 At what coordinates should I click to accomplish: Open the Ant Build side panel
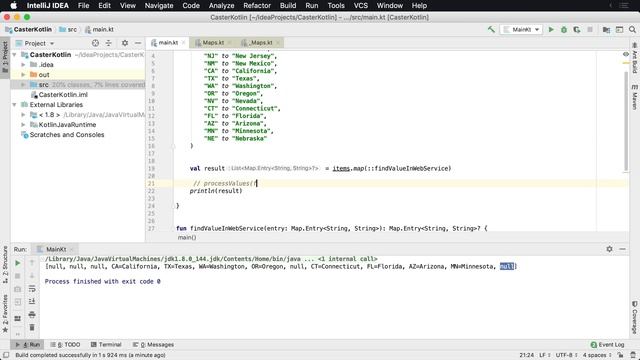pyautogui.click(x=635, y=58)
